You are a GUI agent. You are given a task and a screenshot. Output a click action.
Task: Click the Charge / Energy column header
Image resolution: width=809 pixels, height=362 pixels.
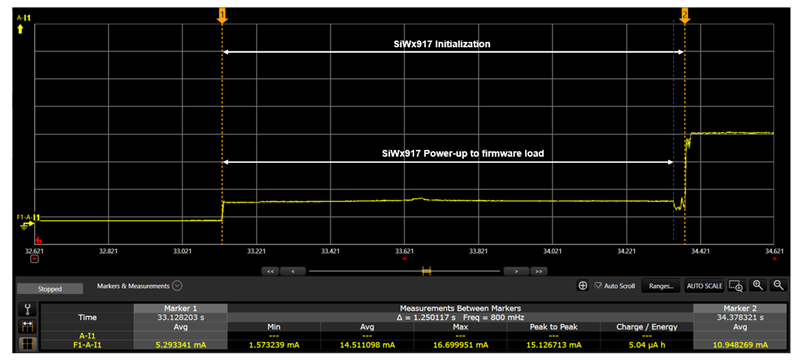tap(646, 326)
